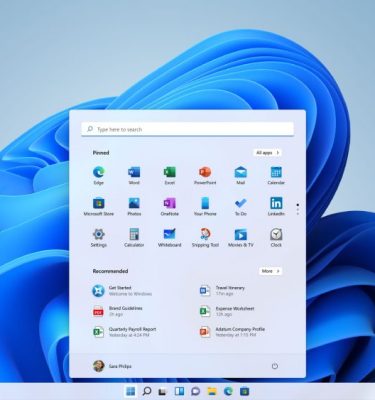Click the Start button on taskbar
The width and height of the screenshot is (375, 400).
(x=131, y=391)
